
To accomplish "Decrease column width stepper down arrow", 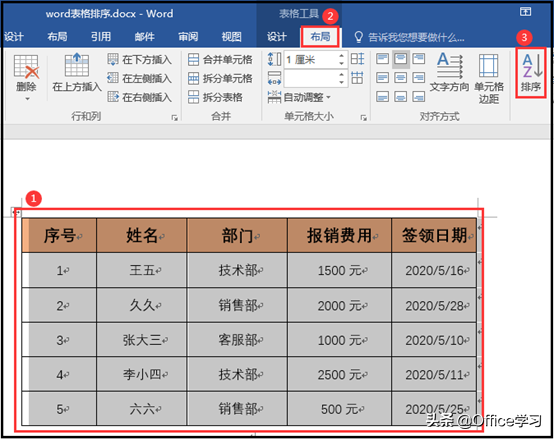I will coord(341,82).
